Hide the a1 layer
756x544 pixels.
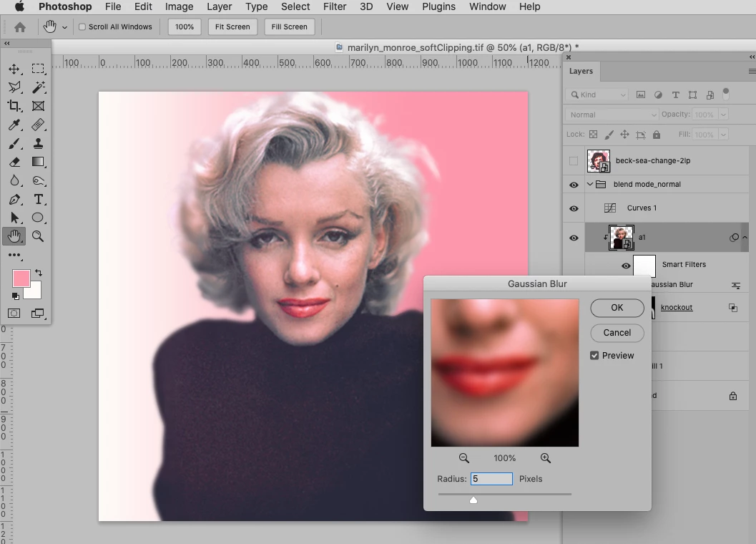(574, 238)
